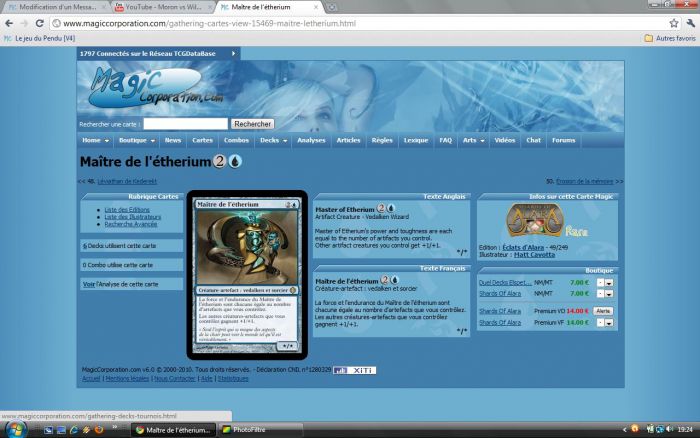Click the lightning bolt quick launch icon
Image resolution: width=700 pixels, height=438 pixels.
click(x=86, y=430)
